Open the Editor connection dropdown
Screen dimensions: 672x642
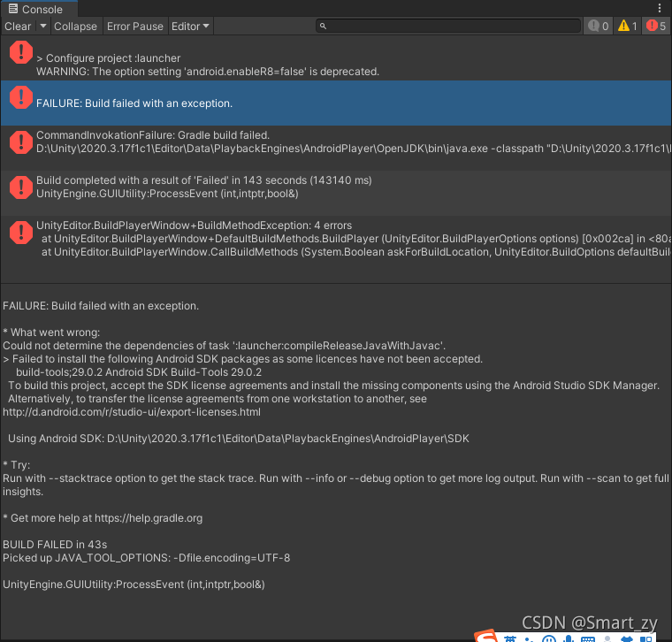coord(190,27)
